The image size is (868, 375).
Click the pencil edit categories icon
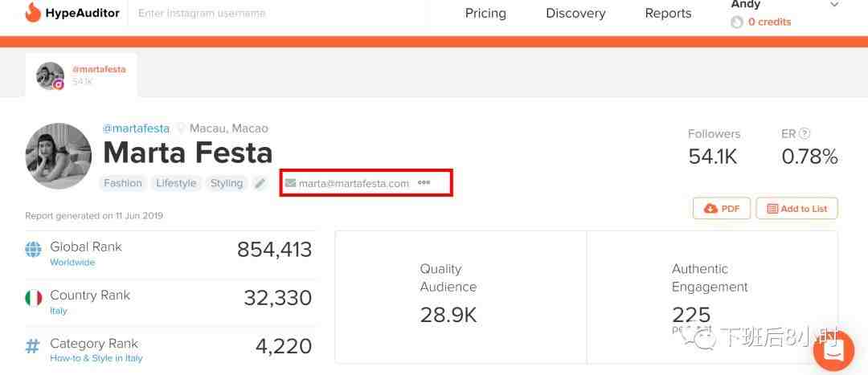tap(260, 183)
